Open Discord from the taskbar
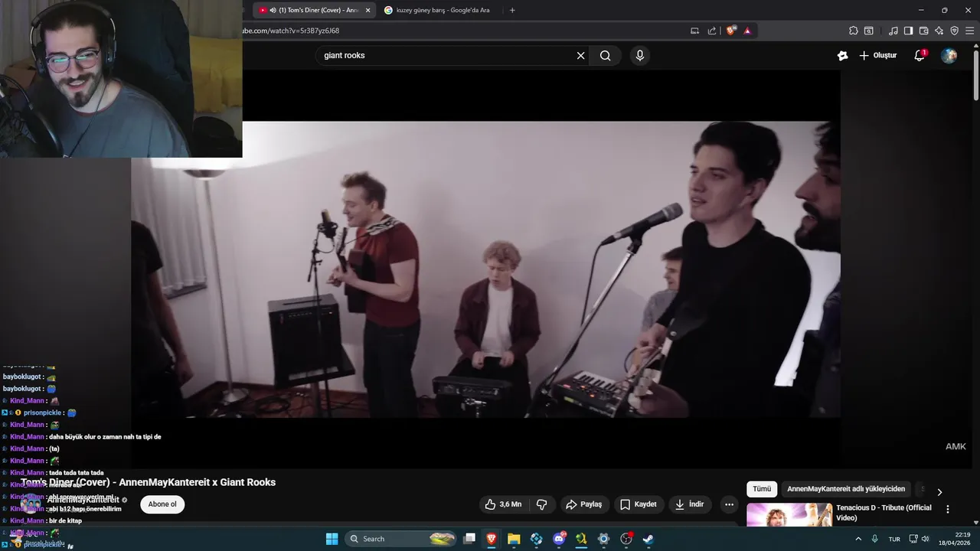This screenshot has height=551, width=980. pos(559,539)
